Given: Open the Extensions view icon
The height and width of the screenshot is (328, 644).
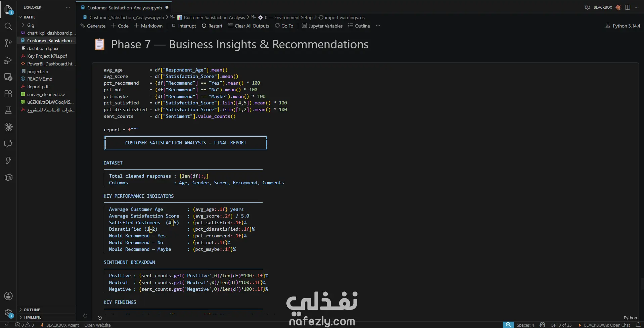Looking at the screenshot, I should [8, 94].
